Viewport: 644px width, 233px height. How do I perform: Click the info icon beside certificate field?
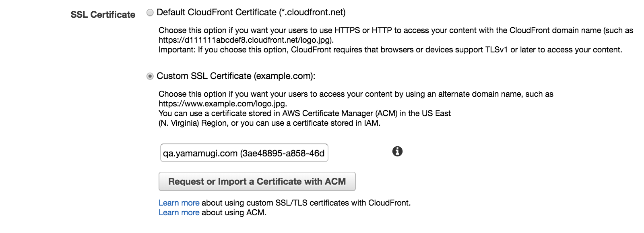click(397, 151)
